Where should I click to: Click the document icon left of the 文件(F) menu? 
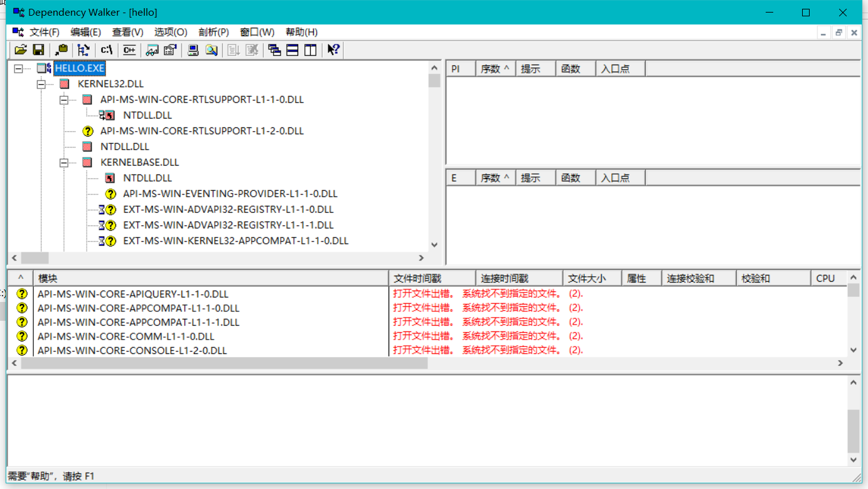(x=18, y=32)
